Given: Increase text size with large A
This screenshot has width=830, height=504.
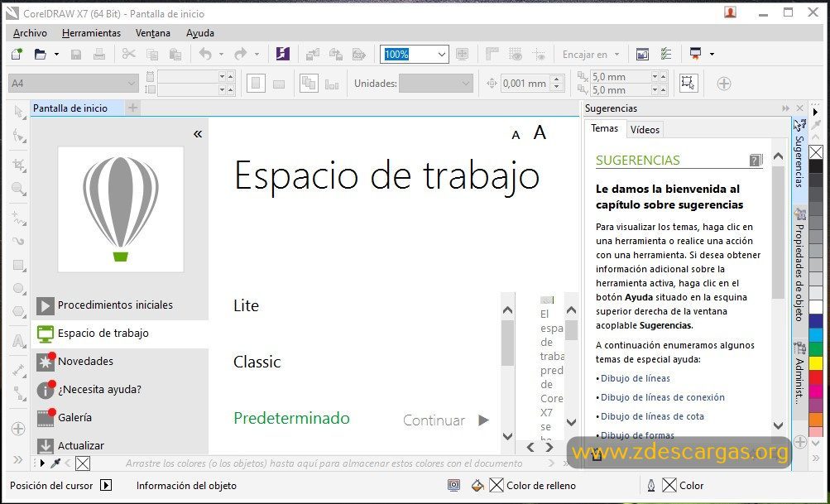Looking at the screenshot, I should coord(540,132).
